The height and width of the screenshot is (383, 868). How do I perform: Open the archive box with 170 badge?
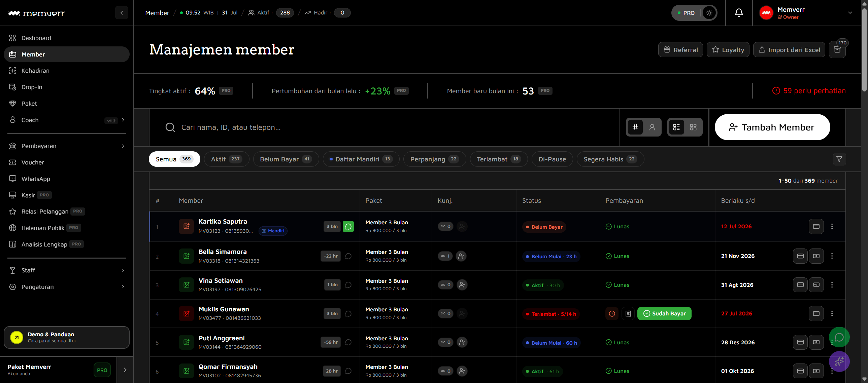click(837, 50)
